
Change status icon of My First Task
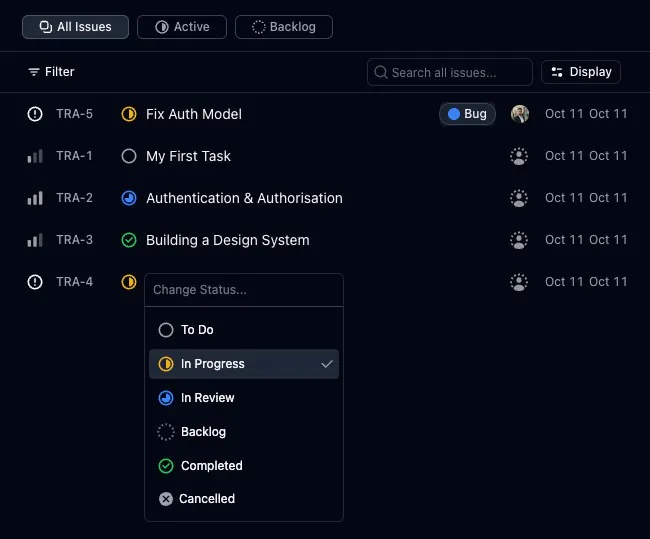coord(129,156)
